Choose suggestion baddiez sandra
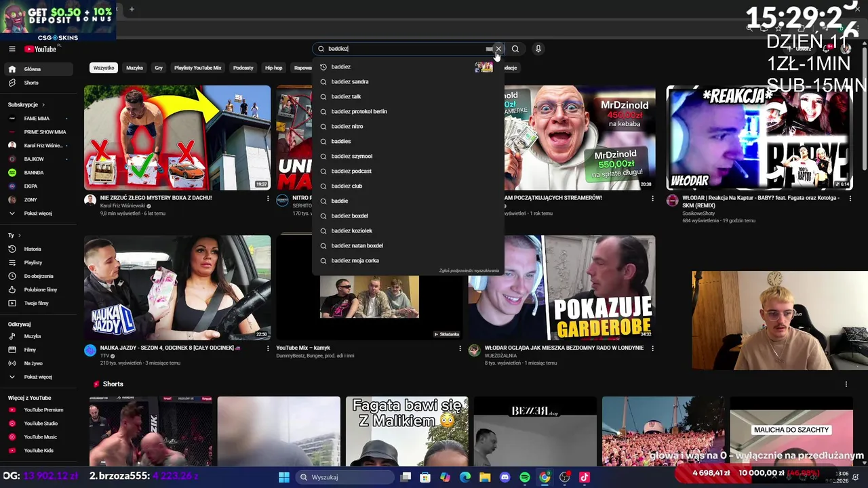This screenshot has height=488, width=868. tap(408, 82)
